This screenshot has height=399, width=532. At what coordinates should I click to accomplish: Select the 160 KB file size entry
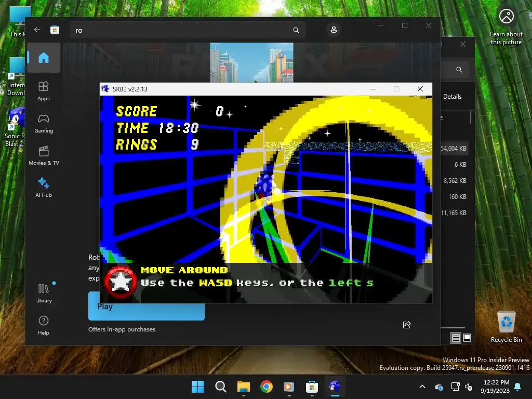[x=457, y=197]
